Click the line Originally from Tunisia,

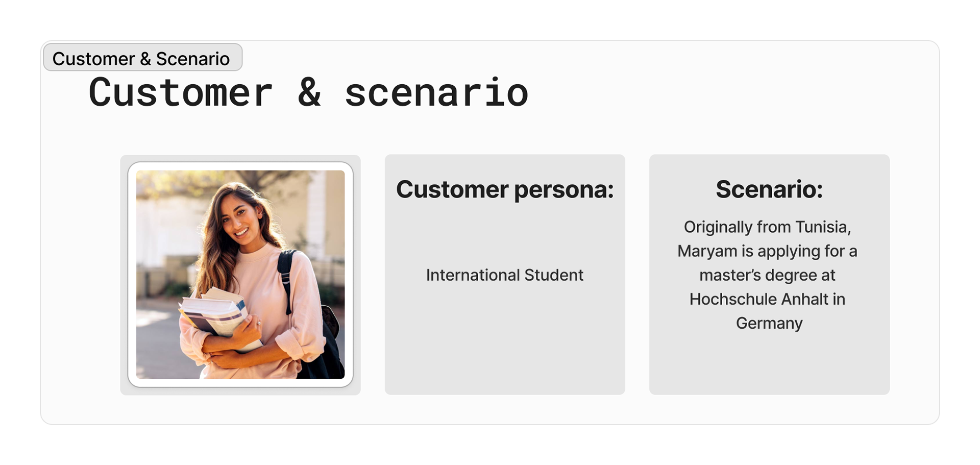(768, 227)
